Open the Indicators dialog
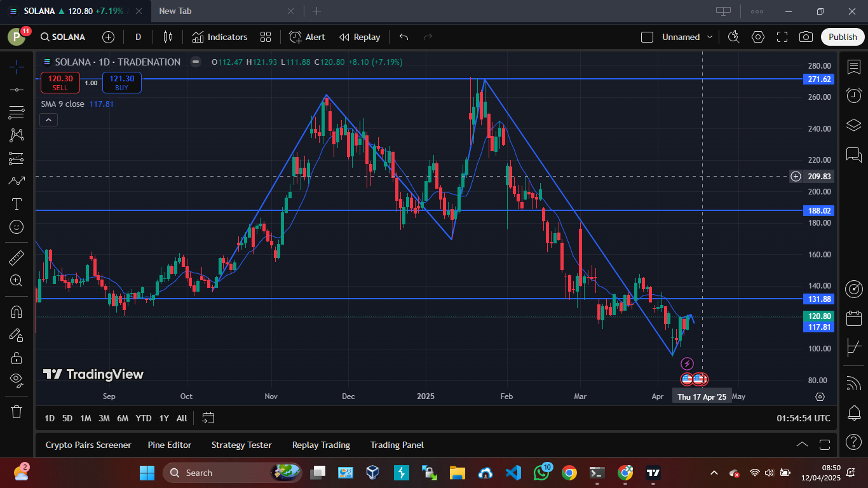Image resolution: width=868 pixels, height=488 pixels. [220, 37]
